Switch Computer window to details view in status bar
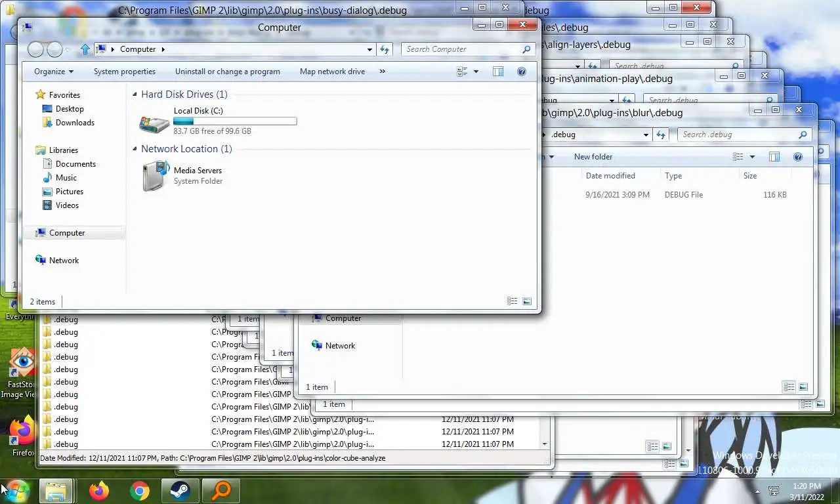 (513, 301)
